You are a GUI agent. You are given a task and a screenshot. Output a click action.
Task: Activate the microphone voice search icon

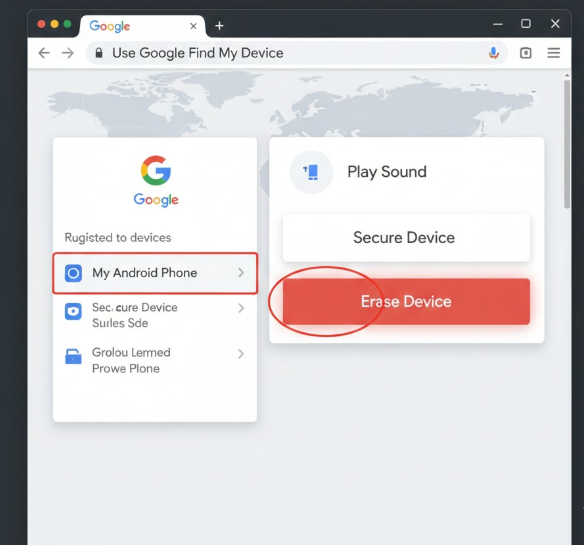pyautogui.click(x=494, y=53)
